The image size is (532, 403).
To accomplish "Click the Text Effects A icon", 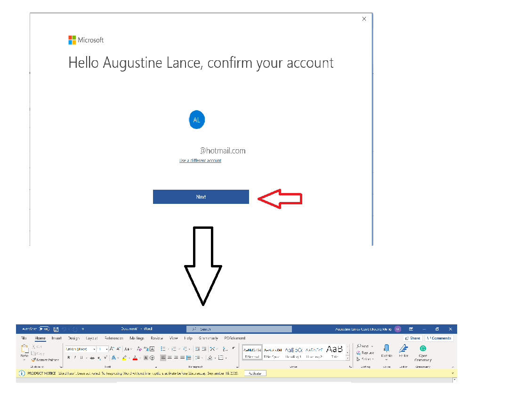I will tap(113, 357).
